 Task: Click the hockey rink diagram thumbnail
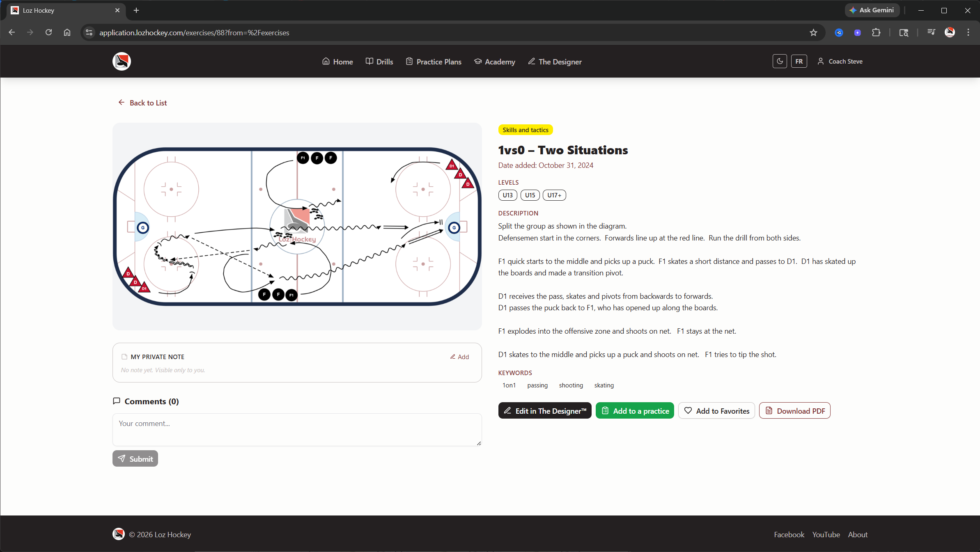coord(297,226)
